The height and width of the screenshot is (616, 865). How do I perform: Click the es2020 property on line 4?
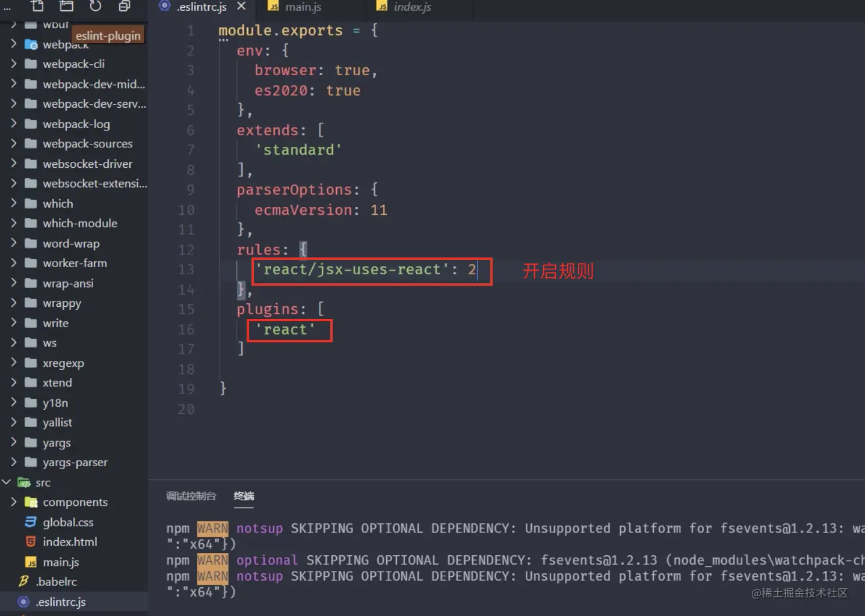[281, 91]
